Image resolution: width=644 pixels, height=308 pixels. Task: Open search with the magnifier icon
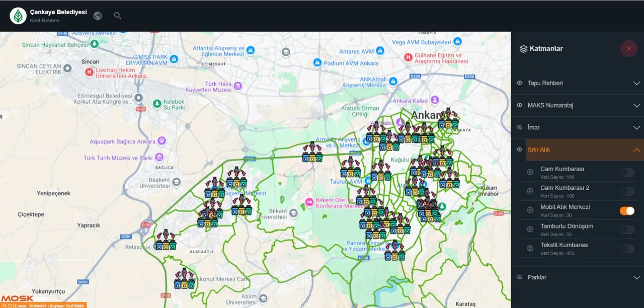[x=118, y=16]
